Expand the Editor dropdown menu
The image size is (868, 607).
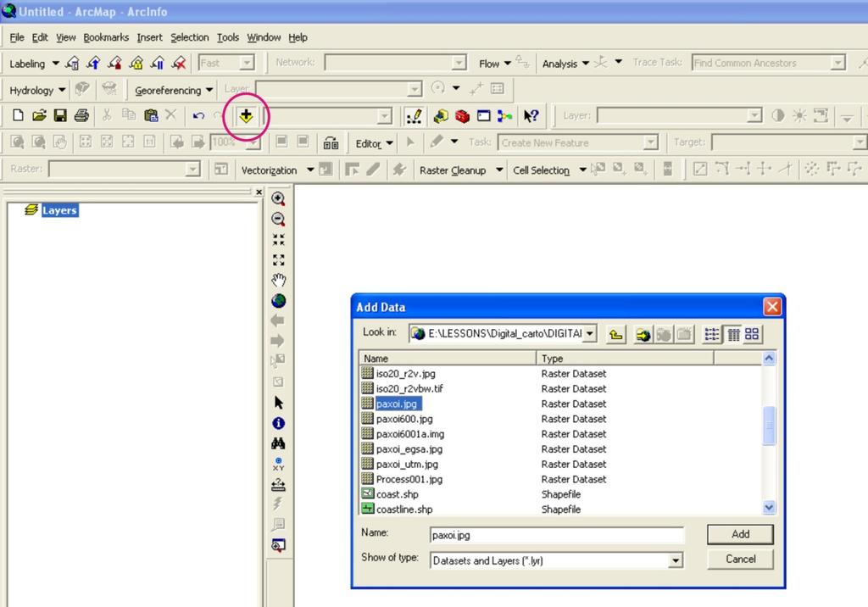(x=374, y=143)
